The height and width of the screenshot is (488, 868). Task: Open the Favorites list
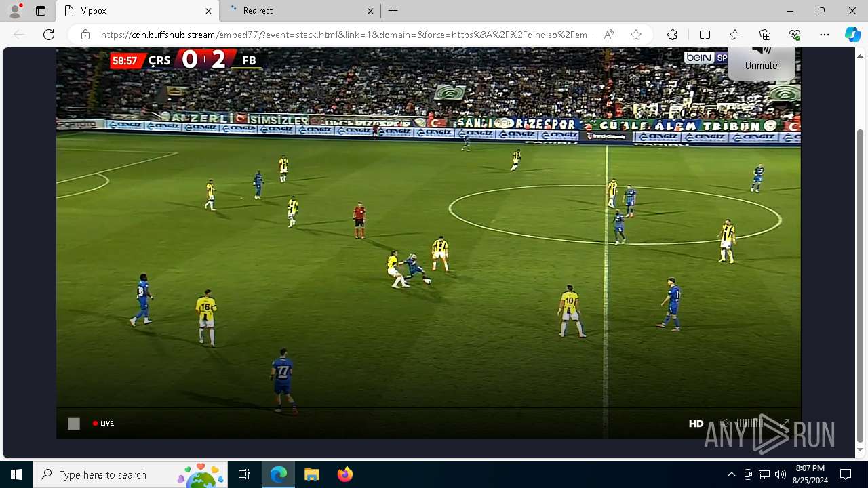click(x=735, y=35)
